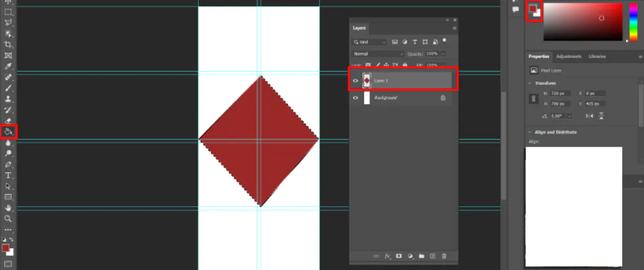Viewport: 644px width, 270px height.
Task: Open the Normal blend mode dropdown
Action: pos(378,54)
